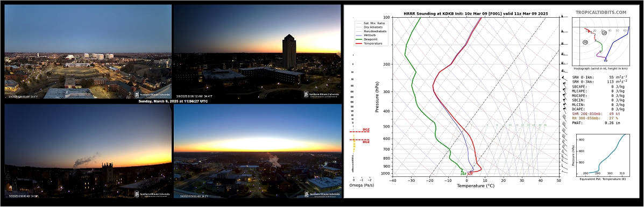This screenshot has height=207, width=644.
Task: Click the RM storm motion marker in hodograph
Action: pyautogui.click(x=585, y=42)
